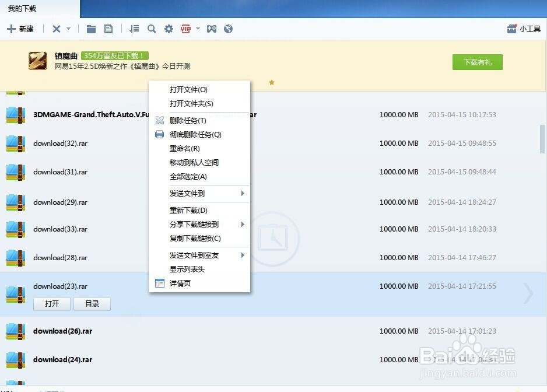Expand the 发送文件到室友 submenu
This screenshot has height=392, width=547.
(199, 255)
